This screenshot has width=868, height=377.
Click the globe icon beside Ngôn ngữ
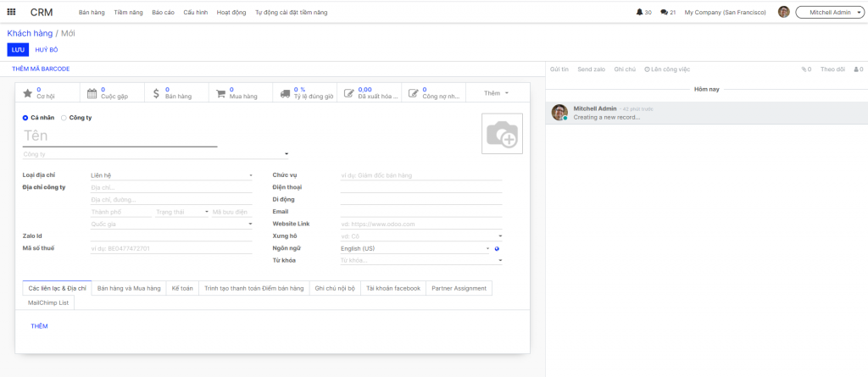click(x=498, y=248)
